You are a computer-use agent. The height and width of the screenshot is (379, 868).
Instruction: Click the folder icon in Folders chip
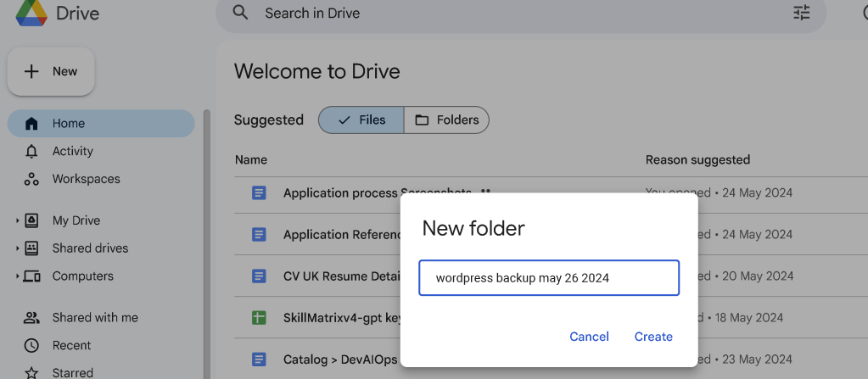[422, 120]
